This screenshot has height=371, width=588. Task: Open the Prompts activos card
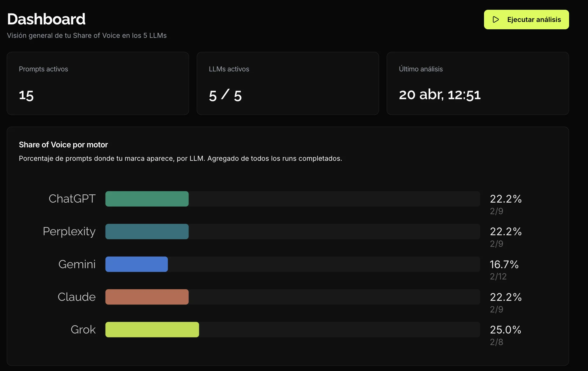point(98,83)
